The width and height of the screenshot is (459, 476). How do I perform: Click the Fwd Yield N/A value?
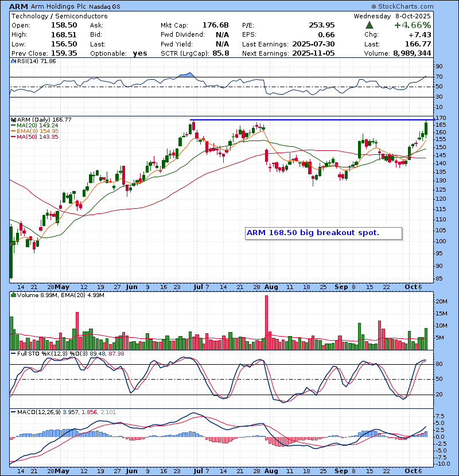(x=222, y=44)
